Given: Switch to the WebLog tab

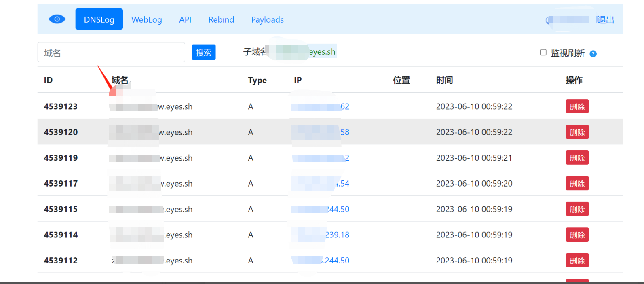Looking at the screenshot, I should coord(147,19).
